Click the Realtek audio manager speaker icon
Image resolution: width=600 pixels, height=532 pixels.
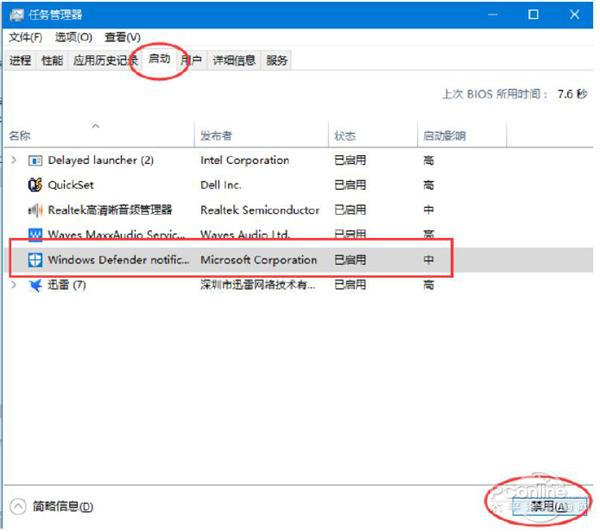click(35, 210)
